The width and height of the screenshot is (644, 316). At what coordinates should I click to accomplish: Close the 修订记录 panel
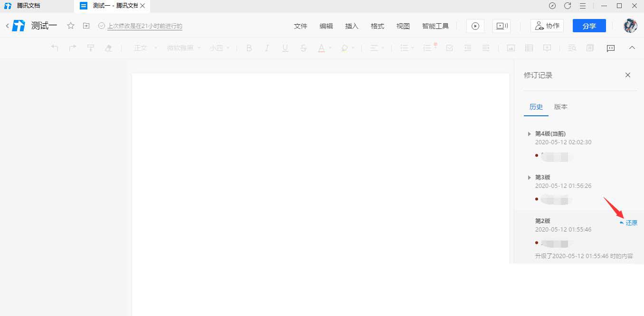(628, 75)
